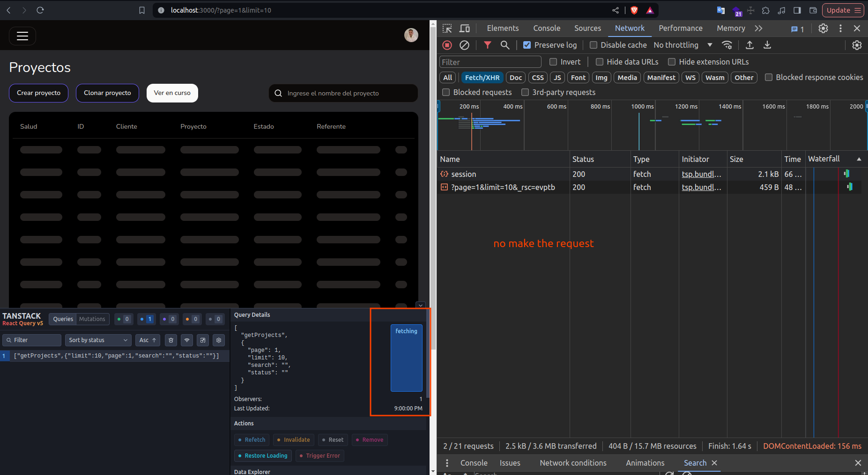Check the Invert filter checkbox
868x475 pixels.
[x=553, y=62]
